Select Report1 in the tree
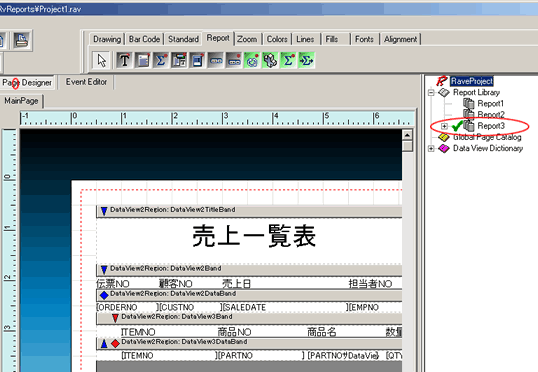The width and height of the screenshot is (538, 372). point(491,104)
